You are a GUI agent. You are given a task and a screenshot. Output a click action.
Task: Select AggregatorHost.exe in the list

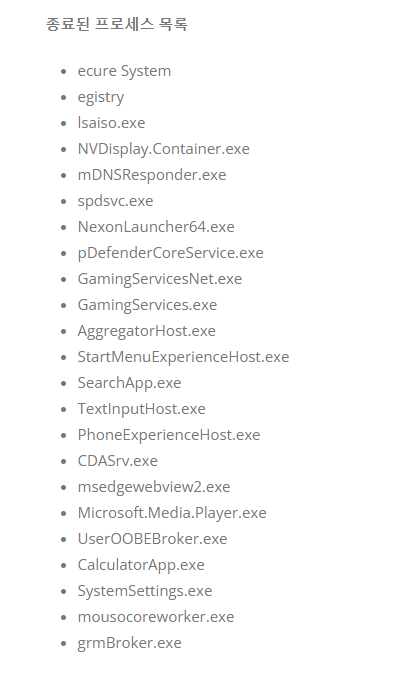147,331
